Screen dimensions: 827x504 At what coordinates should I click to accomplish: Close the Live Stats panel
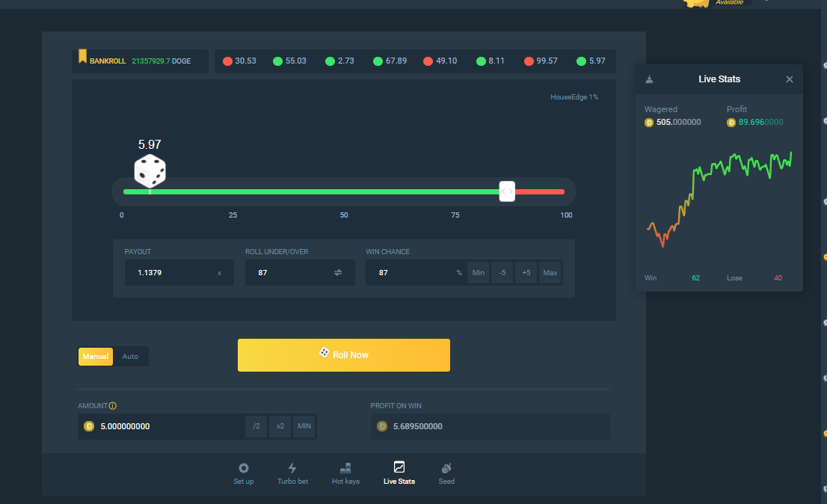point(790,79)
